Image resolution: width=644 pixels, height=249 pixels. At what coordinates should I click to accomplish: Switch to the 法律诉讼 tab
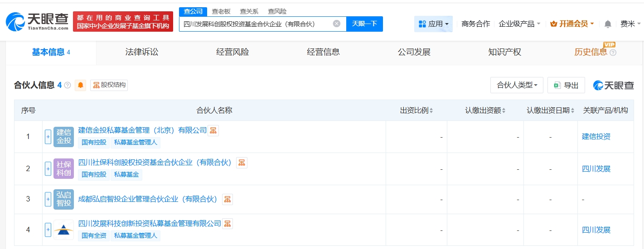point(141,53)
